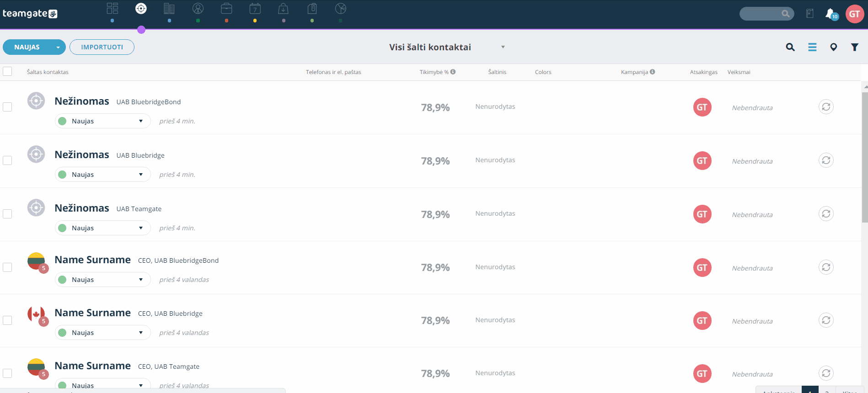Open Nežinomas lead at UAB Teamgate
868x393 pixels.
click(x=82, y=208)
